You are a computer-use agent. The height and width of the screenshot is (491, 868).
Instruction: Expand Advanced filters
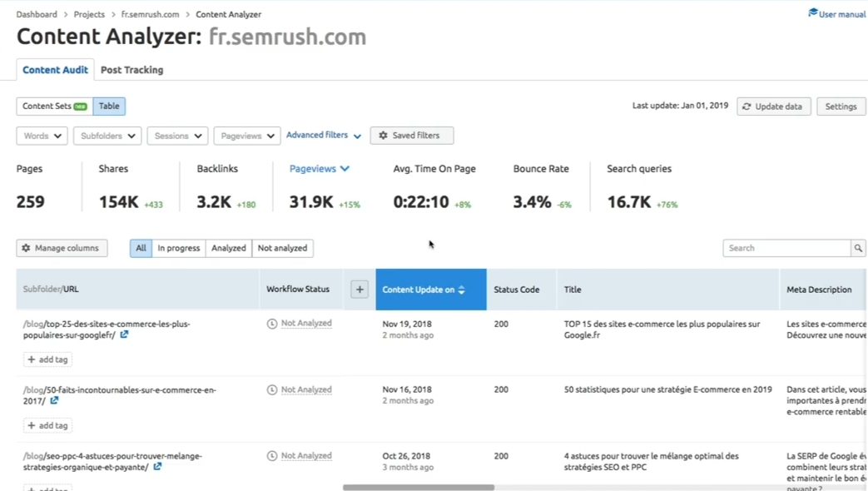pyautogui.click(x=323, y=135)
